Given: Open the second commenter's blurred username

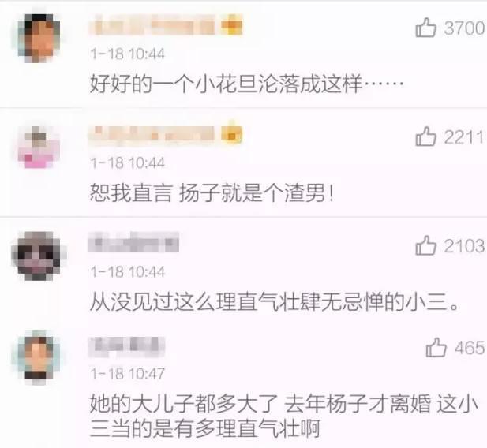Looking at the screenshot, I should pos(152,136).
